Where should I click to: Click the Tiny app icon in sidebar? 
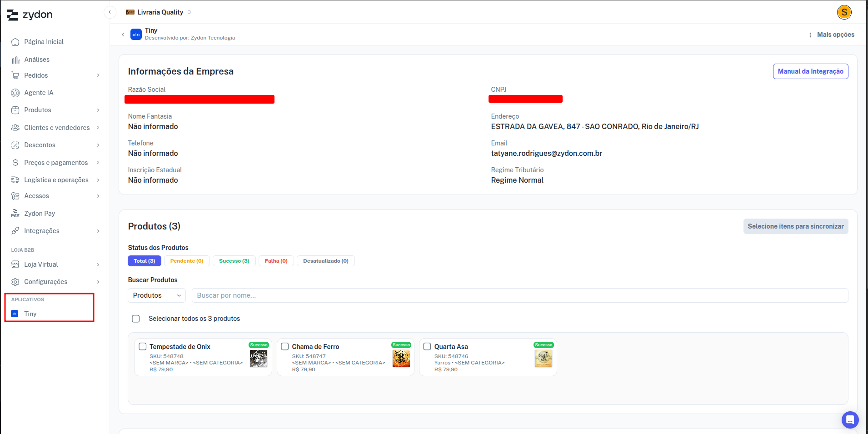(15, 314)
